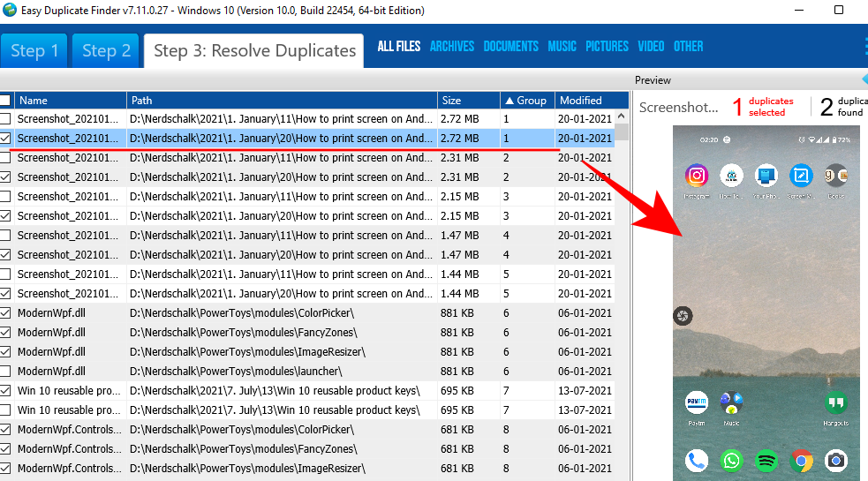This screenshot has height=481, width=868.
Task: Open the three-dot menu at the toolbar's right edge
Action: pos(864,47)
